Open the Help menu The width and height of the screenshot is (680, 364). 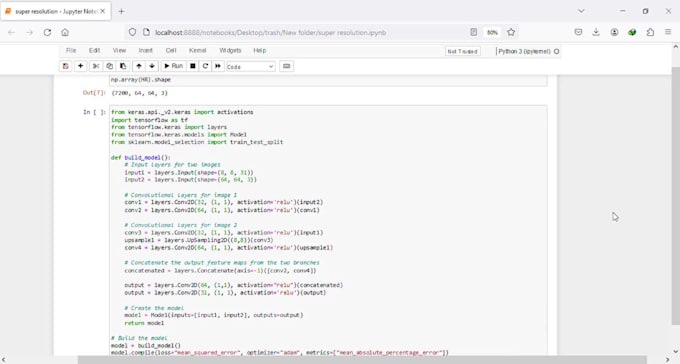[260, 50]
